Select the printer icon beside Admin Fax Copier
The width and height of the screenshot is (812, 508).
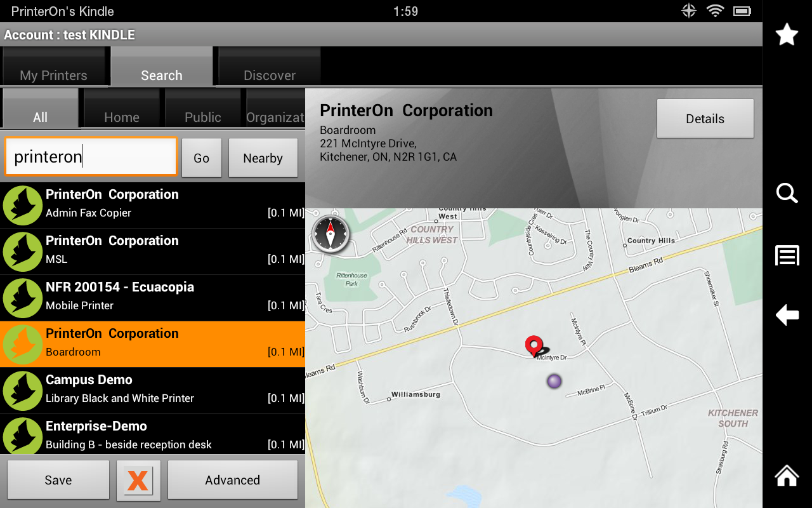click(22, 204)
